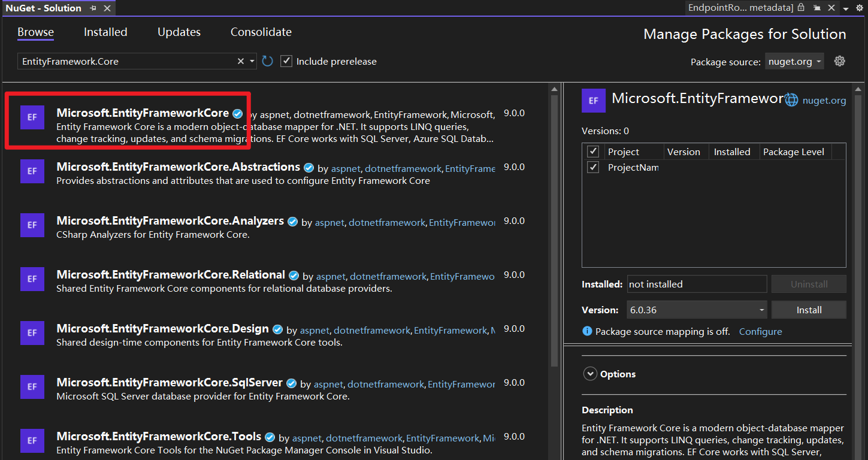Open NuGet settings gear beside Package source
The height and width of the screenshot is (460, 868).
click(840, 61)
